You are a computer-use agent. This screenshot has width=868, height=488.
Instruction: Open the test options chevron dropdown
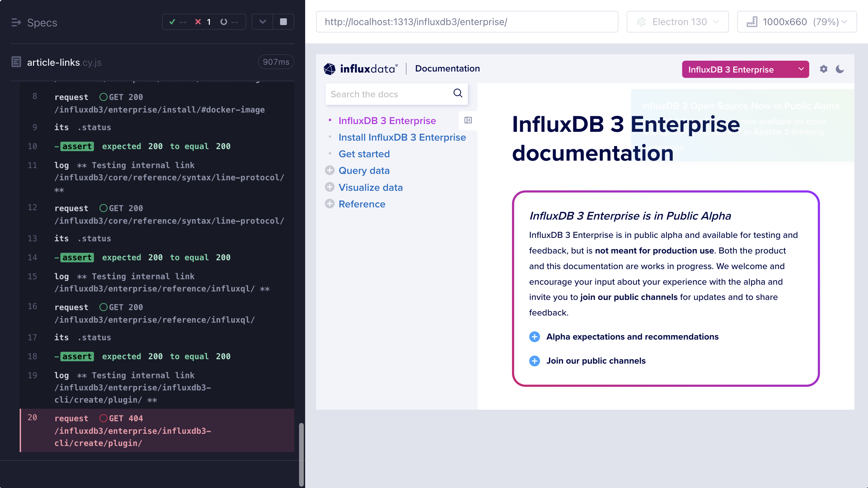pyautogui.click(x=262, y=22)
